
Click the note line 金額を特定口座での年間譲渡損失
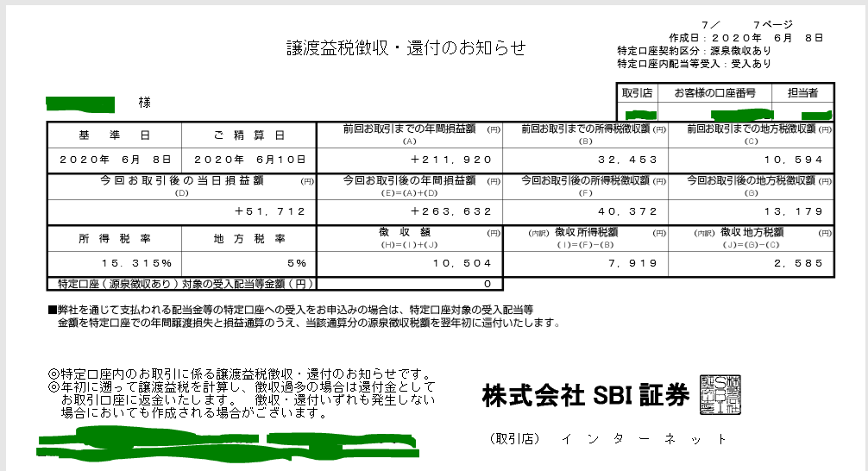coord(308,323)
